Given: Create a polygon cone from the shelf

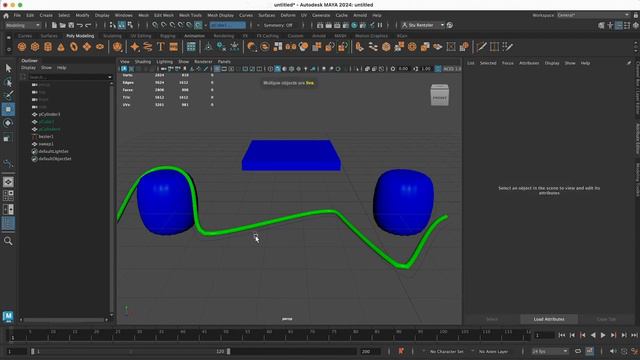Looking at the screenshot, I should (x=61, y=47).
